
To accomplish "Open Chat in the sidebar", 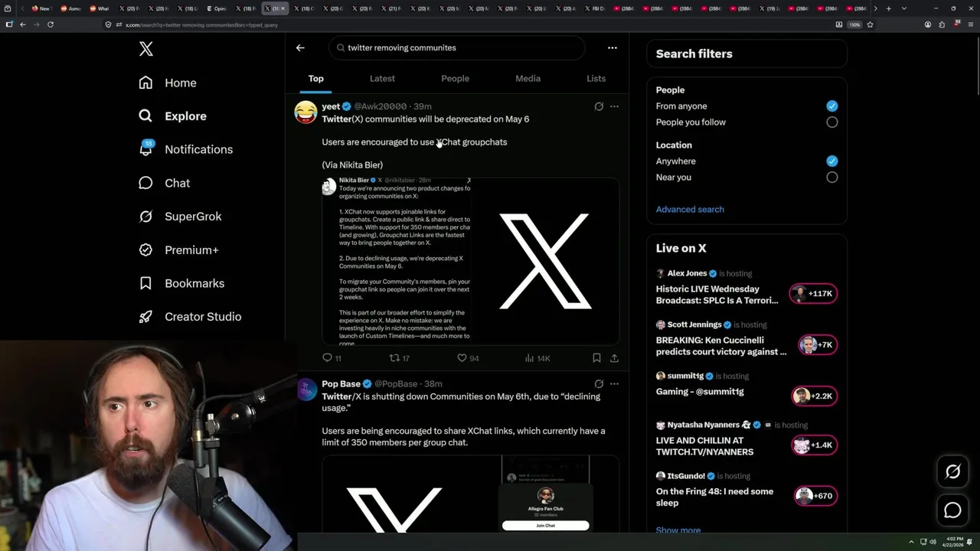I will [164, 183].
